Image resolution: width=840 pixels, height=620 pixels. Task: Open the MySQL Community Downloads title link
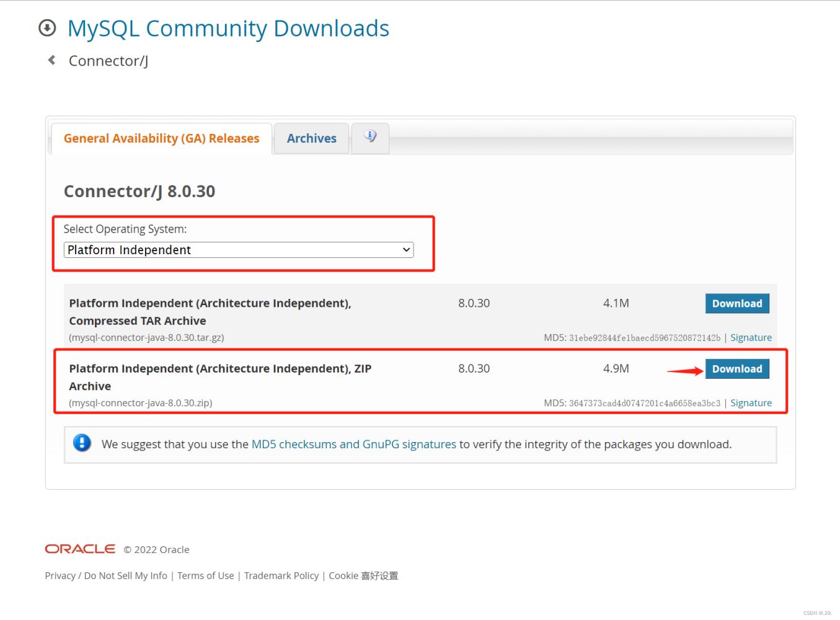click(228, 29)
